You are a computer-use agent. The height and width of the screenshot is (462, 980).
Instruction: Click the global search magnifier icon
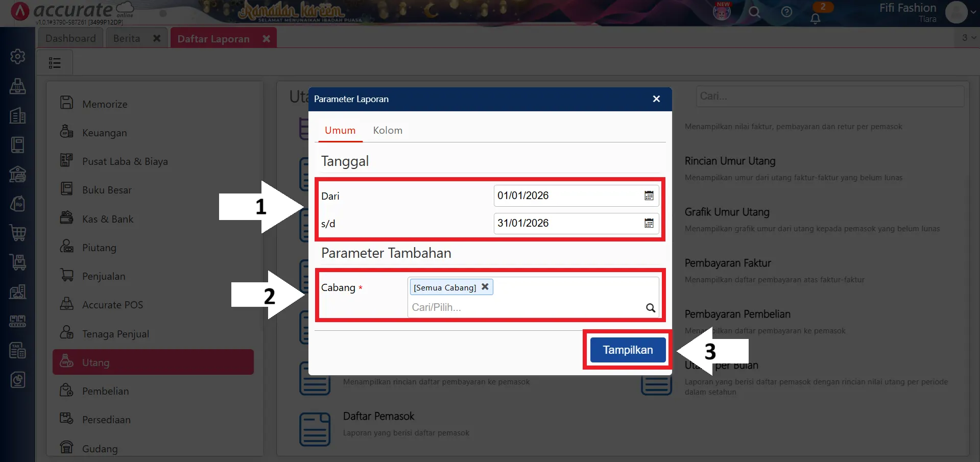(x=754, y=12)
